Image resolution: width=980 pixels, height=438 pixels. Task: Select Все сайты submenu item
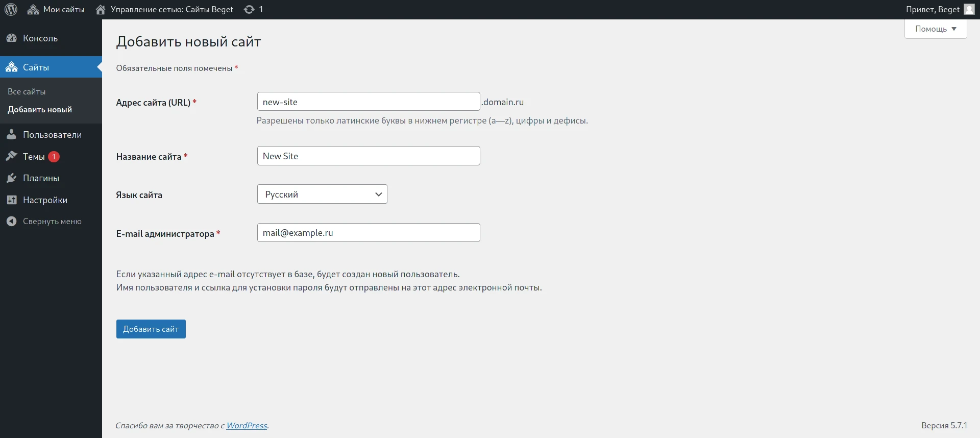pyautogui.click(x=27, y=92)
